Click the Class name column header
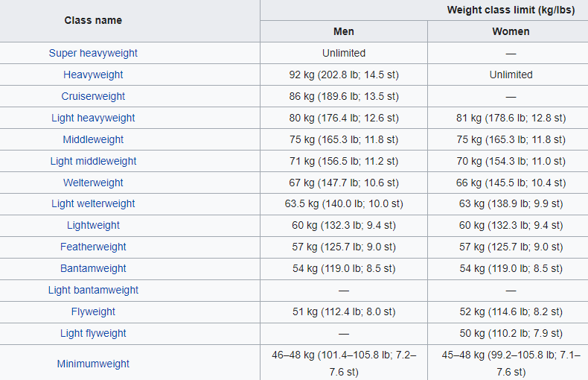588x380 pixels. pyautogui.click(x=93, y=20)
